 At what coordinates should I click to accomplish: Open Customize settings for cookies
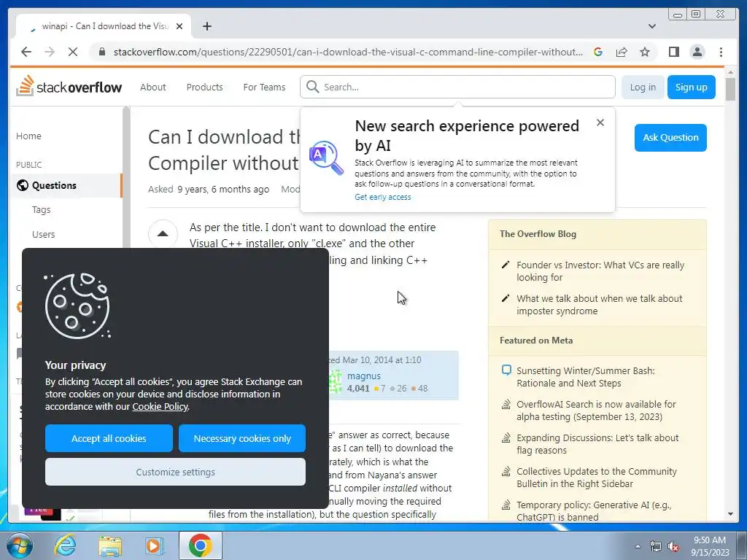(x=175, y=472)
